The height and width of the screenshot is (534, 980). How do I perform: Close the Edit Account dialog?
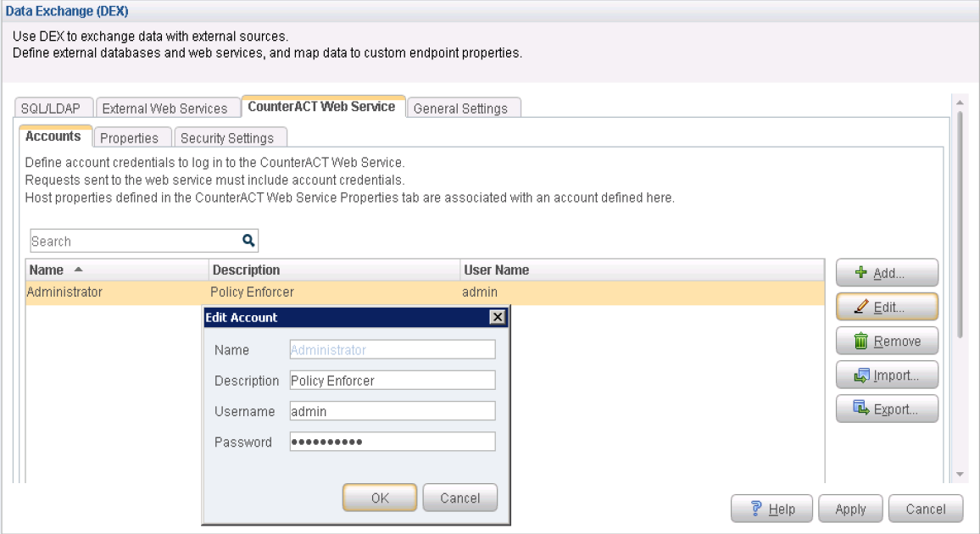(x=498, y=317)
